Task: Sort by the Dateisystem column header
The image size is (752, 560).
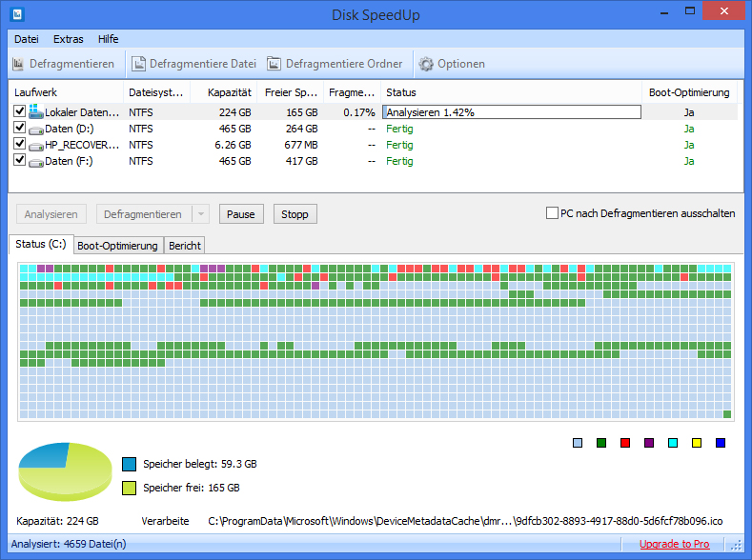Action: pyautogui.click(x=157, y=92)
